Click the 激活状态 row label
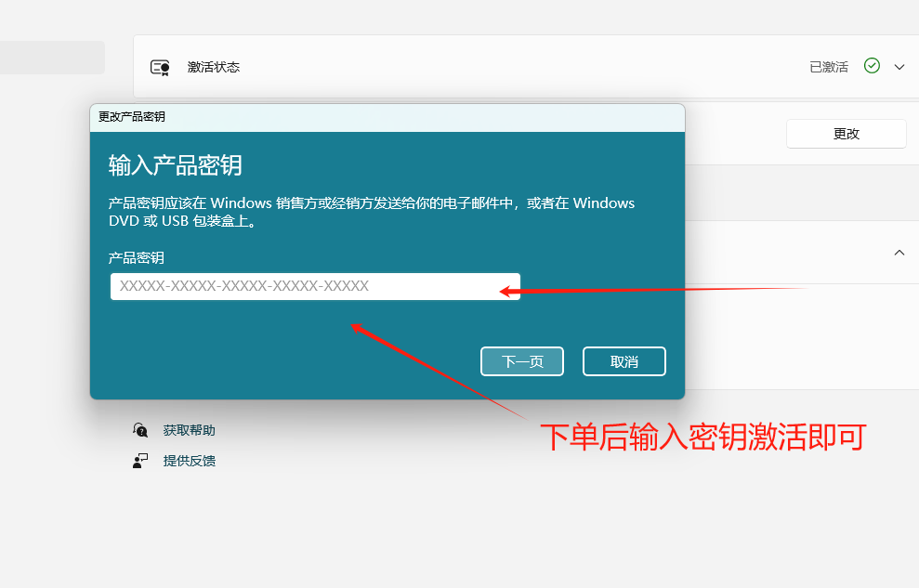The height and width of the screenshot is (588, 919). coord(214,67)
